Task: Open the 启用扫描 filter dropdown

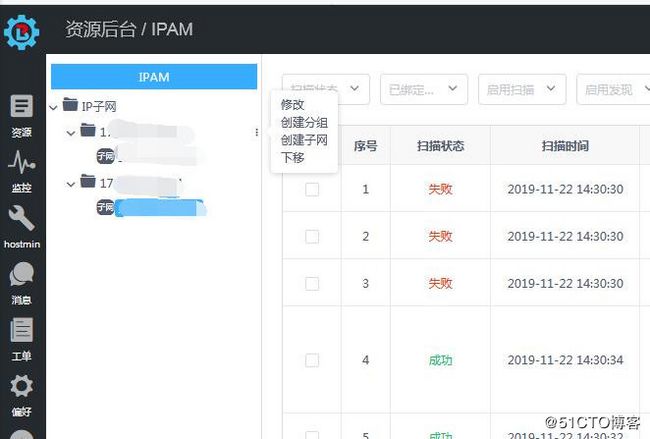Action: 522,89
